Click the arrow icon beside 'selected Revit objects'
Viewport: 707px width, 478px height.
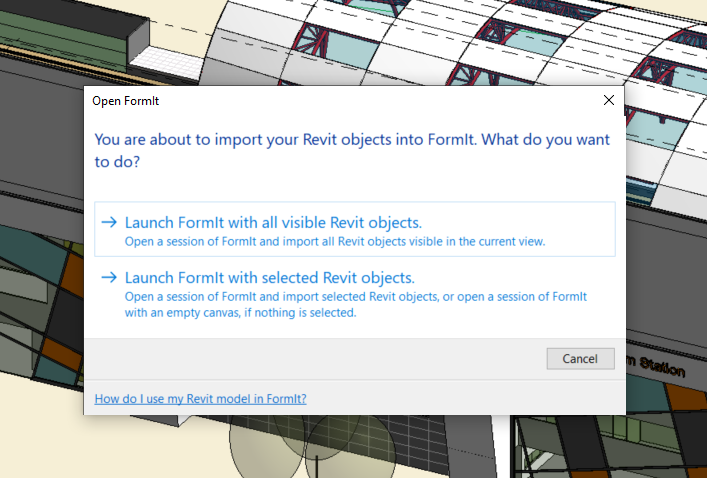click(x=109, y=277)
